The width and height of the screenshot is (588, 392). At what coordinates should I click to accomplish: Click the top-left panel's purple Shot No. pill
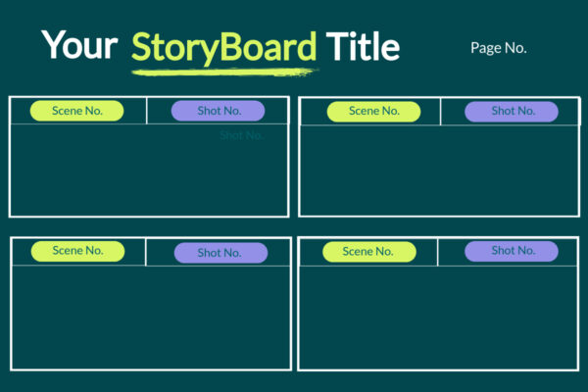pos(218,111)
